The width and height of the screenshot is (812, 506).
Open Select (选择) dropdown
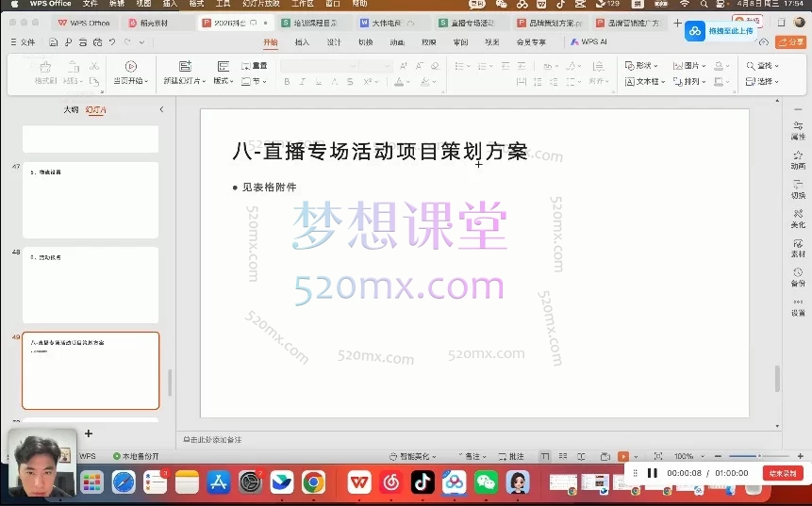tap(762, 82)
